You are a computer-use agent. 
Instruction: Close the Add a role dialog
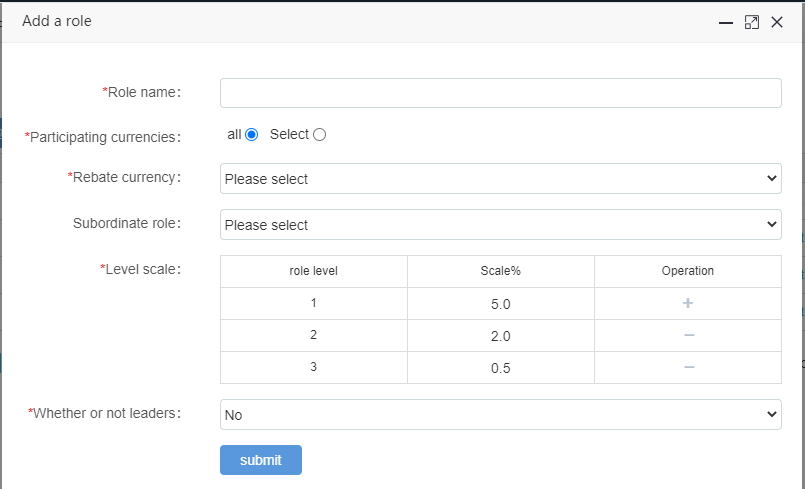tap(777, 22)
